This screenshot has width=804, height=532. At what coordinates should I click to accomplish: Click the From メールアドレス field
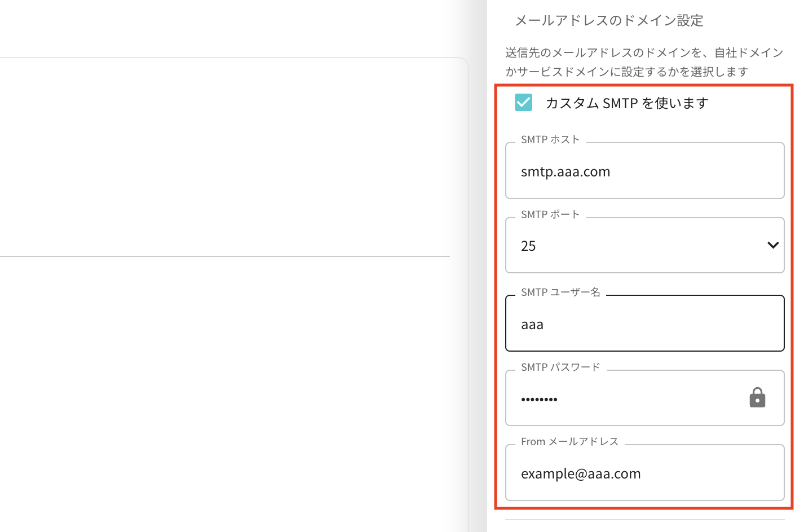coord(644,473)
